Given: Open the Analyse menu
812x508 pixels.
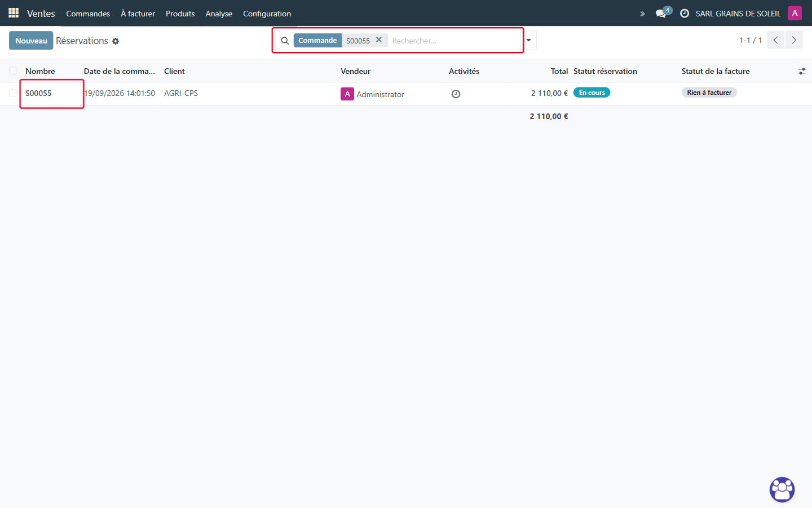Looking at the screenshot, I should [219, 14].
